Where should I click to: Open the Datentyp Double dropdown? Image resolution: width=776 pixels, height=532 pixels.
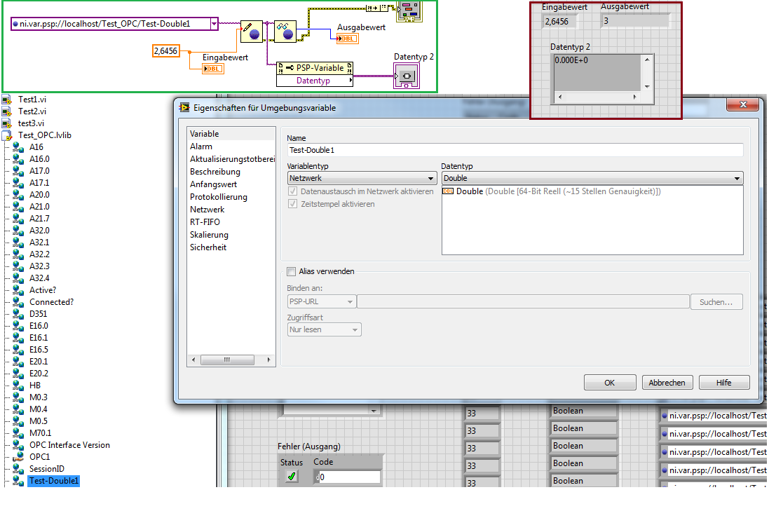pyautogui.click(x=592, y=179)
